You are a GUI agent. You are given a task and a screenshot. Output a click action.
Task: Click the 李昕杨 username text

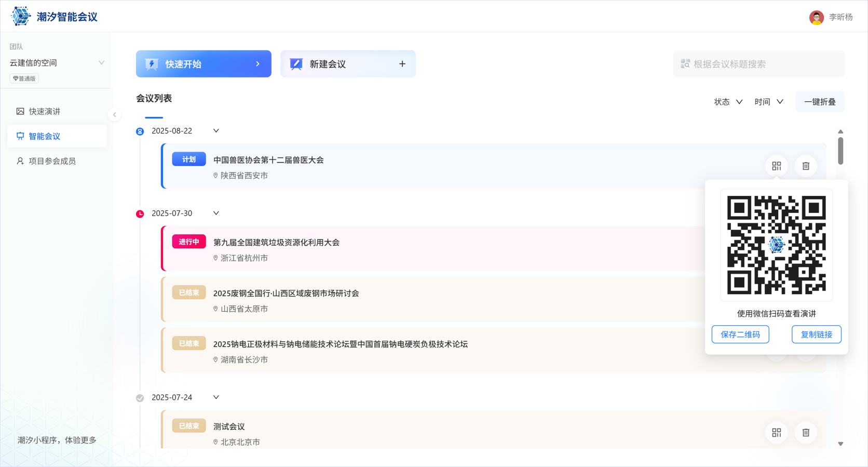840,17
